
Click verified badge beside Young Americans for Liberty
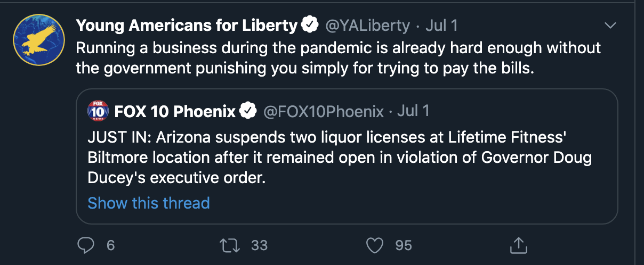tap(310, 25)
